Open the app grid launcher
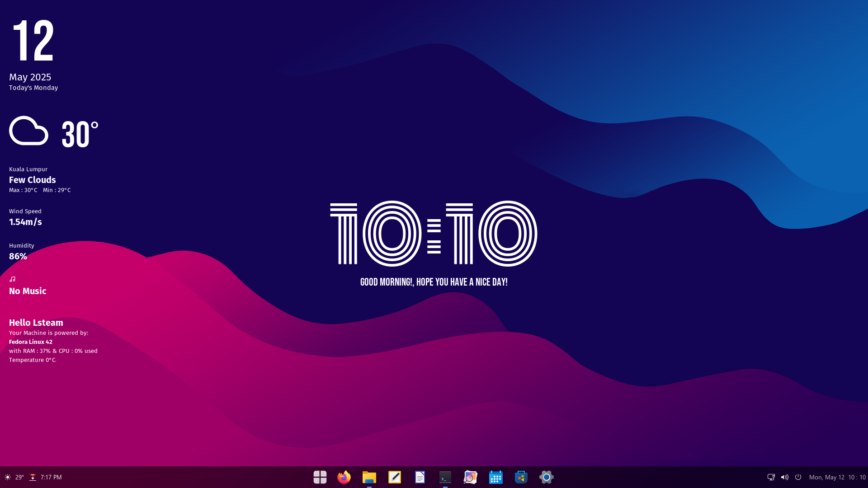The width and height of the screenshot is (868, 488). [320, 477]
